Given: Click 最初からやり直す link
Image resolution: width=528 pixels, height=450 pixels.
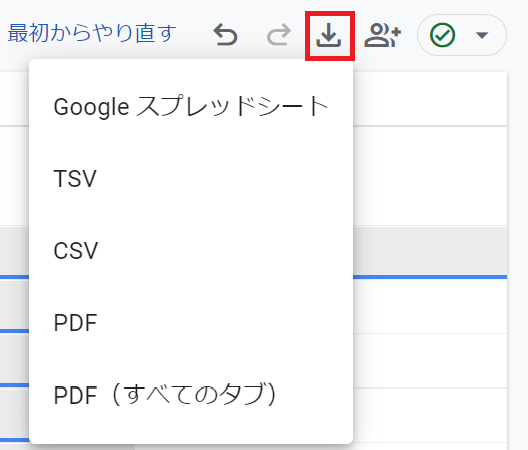Looking at the screenshot, I should point(92,33).
